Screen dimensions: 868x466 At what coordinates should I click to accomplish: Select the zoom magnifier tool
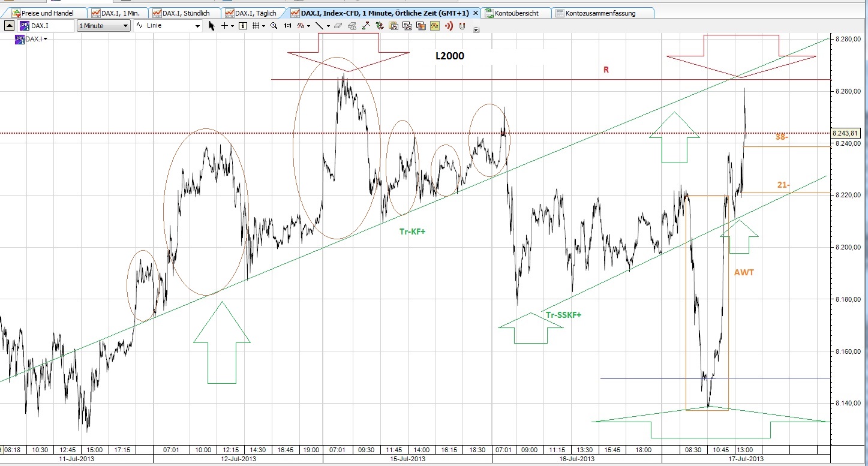(274, 26)
